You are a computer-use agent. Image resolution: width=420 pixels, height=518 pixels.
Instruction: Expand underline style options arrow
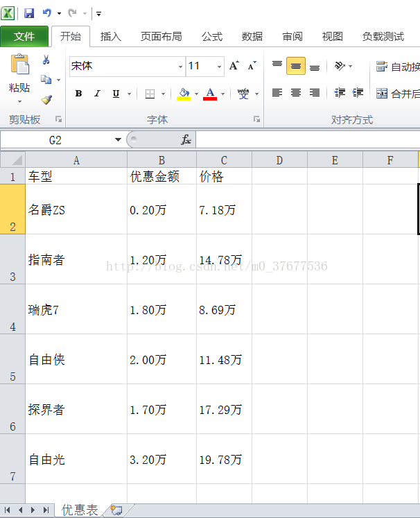coord(130,94)
